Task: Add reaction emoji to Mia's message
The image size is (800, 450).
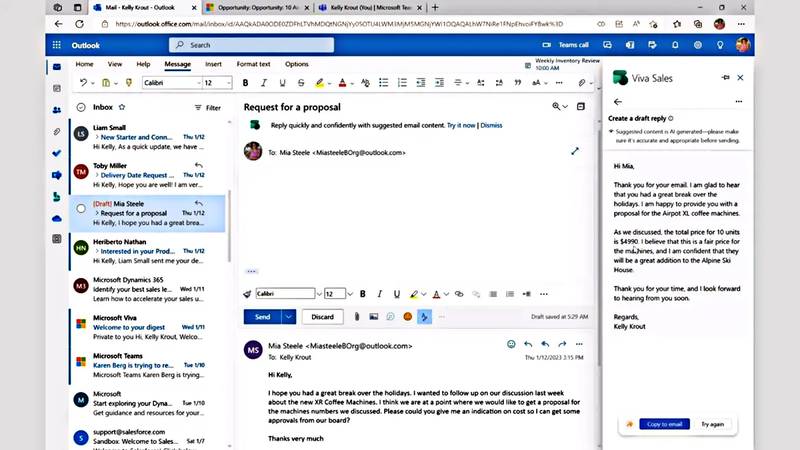Action: (x=511, y=344)
